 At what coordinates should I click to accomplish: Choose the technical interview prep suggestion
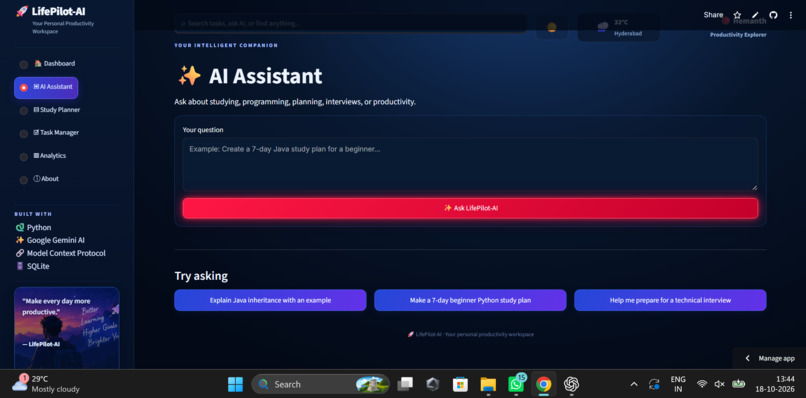[x=670, y=300]
